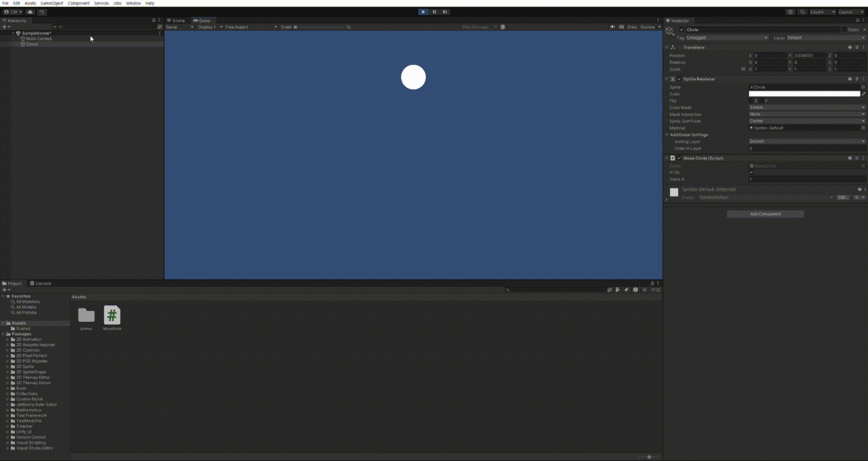Check the Flip X checkbox
This screenshot has width=868, height=461.
click(x=751, y=101)
